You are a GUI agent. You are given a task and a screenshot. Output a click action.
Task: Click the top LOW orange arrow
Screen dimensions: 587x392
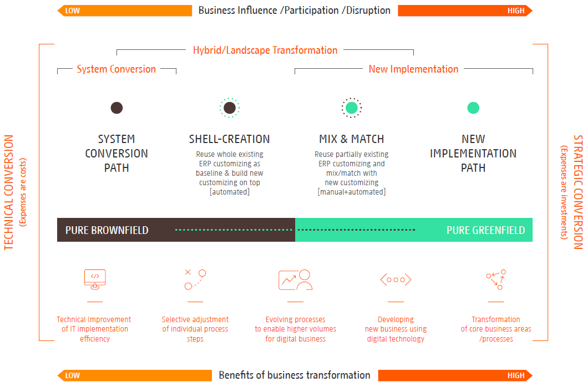click(x=125, y=11)
